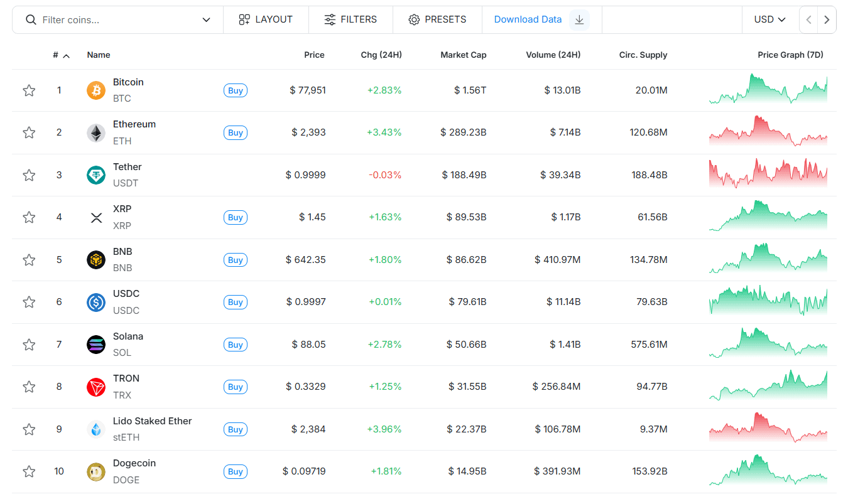Image resolution: width=848 pixels, height=504 pixels.
Task: Open the USD currency dropdown
Action: pyautogui.click(x=769, y=19)
